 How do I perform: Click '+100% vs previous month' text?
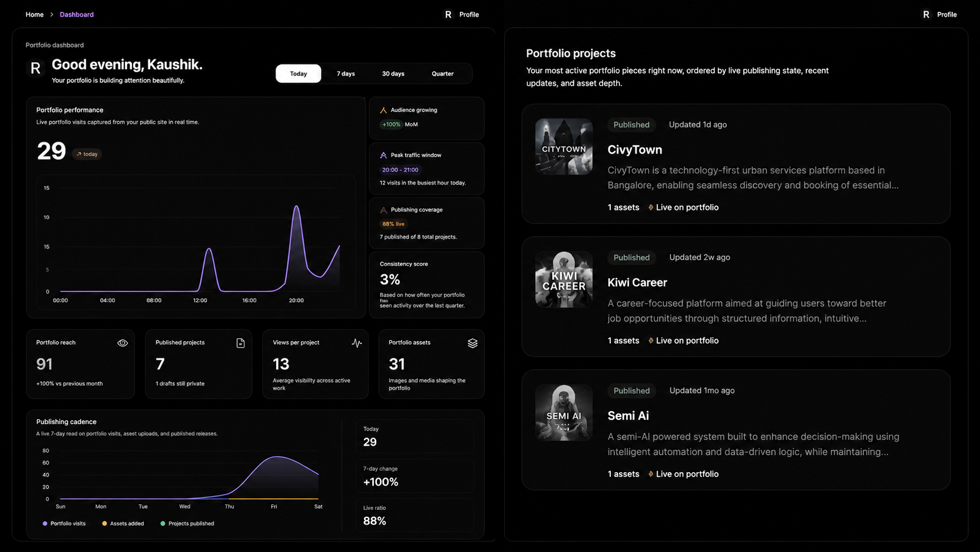(69, 384)
